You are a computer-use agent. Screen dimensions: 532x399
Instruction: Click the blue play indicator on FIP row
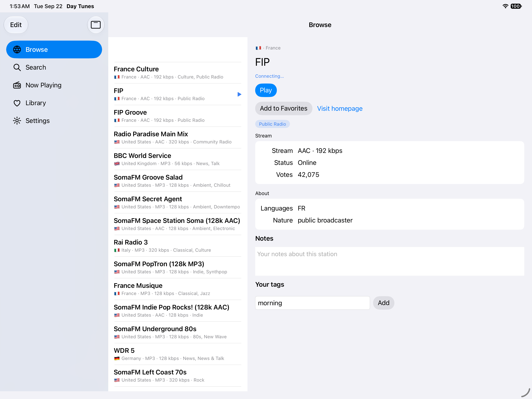239,94
